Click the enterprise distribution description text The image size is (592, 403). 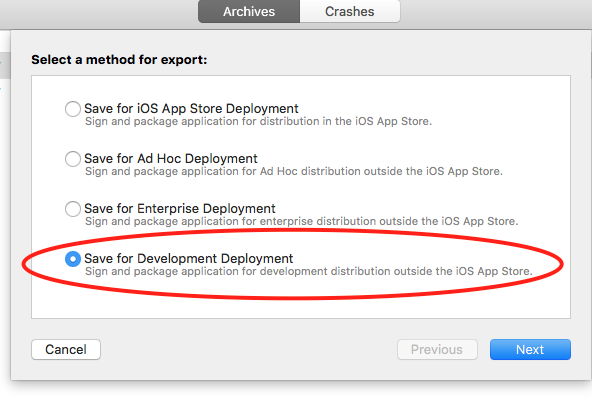coord(301,221)
